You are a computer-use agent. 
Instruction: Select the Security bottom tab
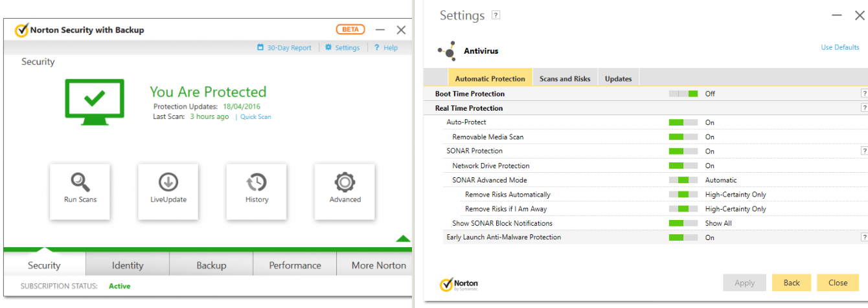(x=44, y=265)
